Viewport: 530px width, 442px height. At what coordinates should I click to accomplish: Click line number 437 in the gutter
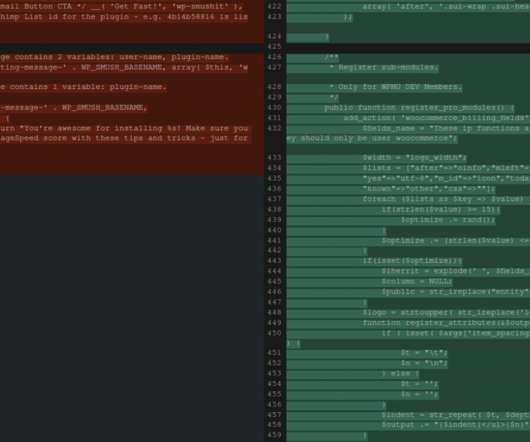tap(274, 199)
